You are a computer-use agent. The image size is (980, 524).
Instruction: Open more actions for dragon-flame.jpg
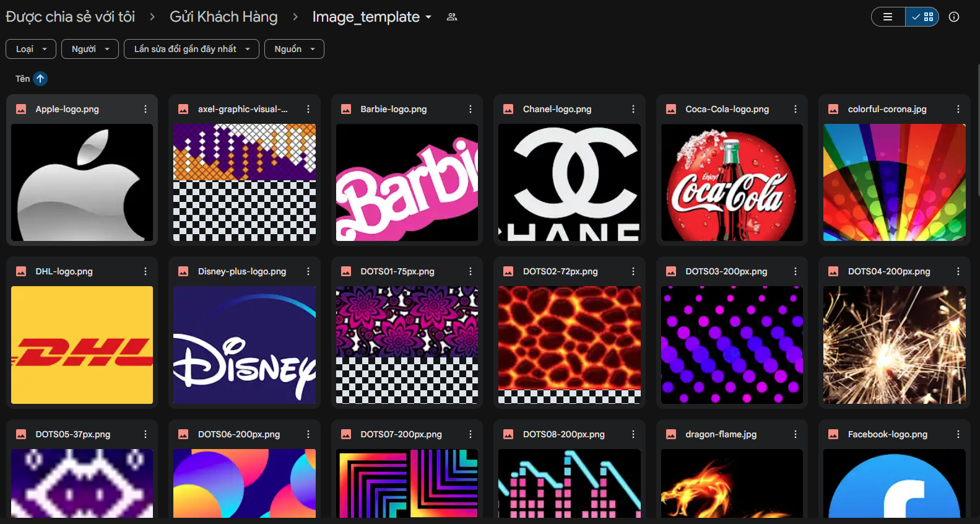coord(796,434)
